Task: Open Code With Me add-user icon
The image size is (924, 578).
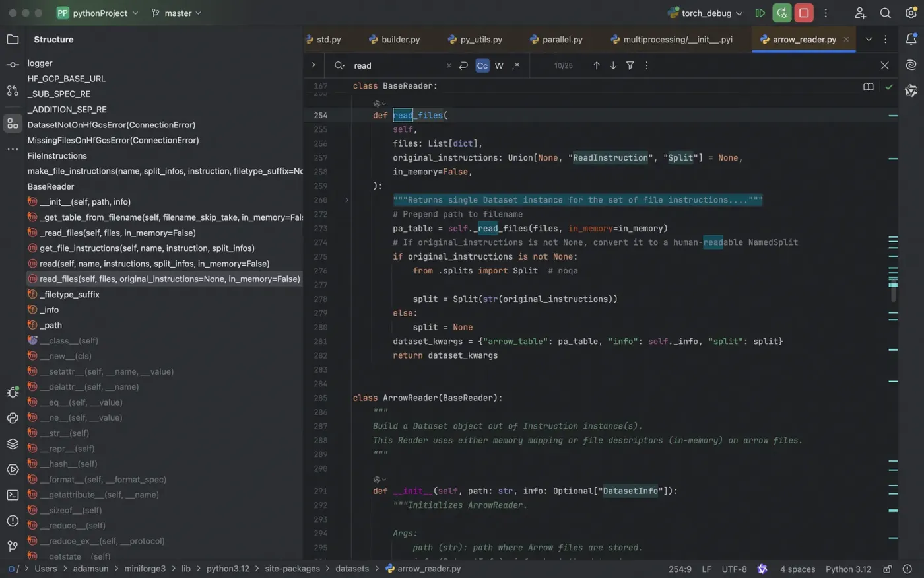Action: [x=860, y=13]
